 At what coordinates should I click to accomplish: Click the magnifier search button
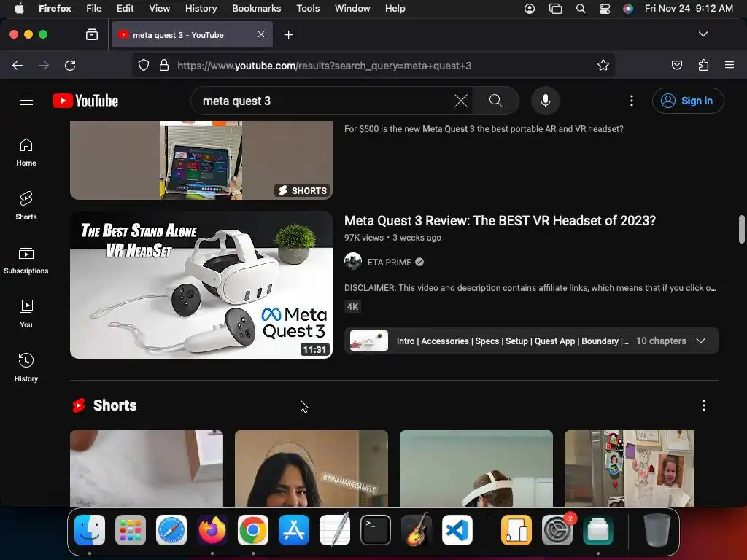click(496, 101)
